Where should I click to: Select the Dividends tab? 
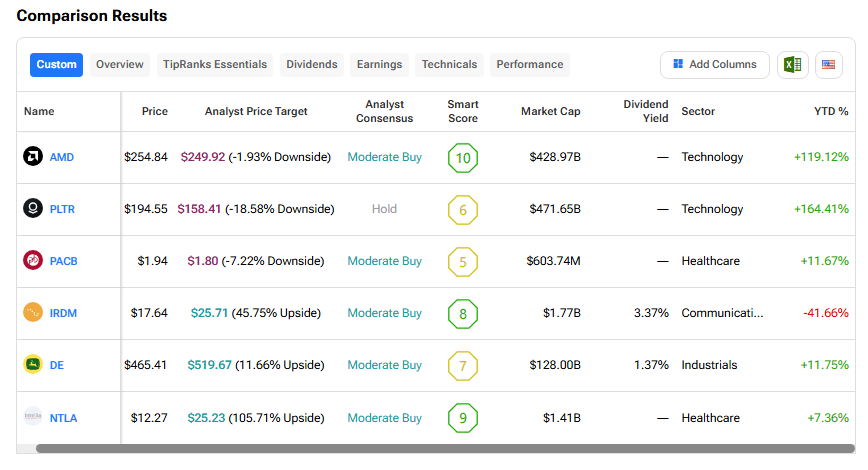[x=312, y=65]
